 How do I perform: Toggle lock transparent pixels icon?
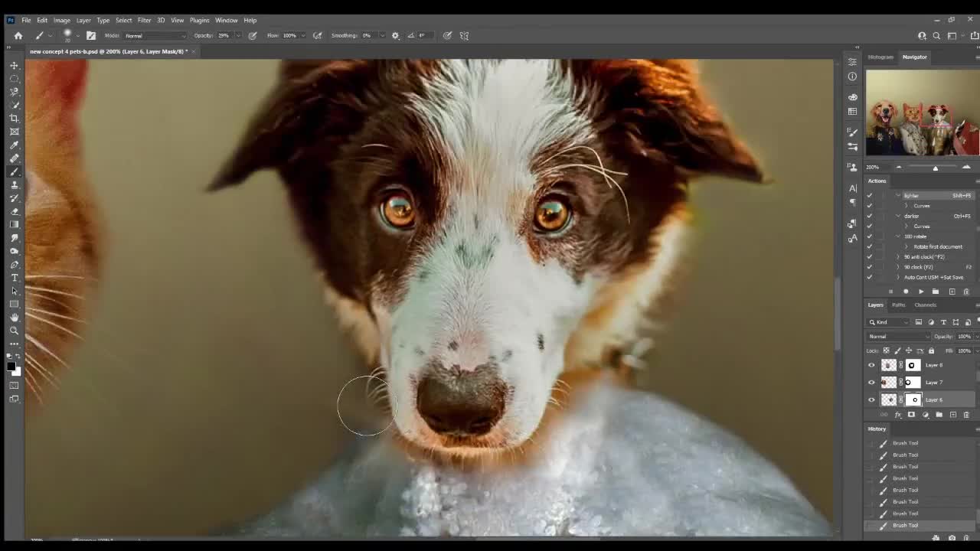(x=887, y=350)
